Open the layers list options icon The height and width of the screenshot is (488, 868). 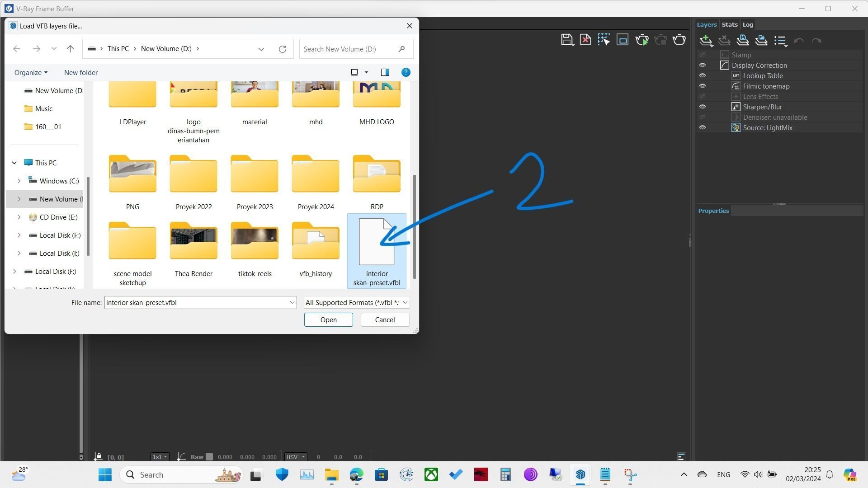(x=780, y=41)
